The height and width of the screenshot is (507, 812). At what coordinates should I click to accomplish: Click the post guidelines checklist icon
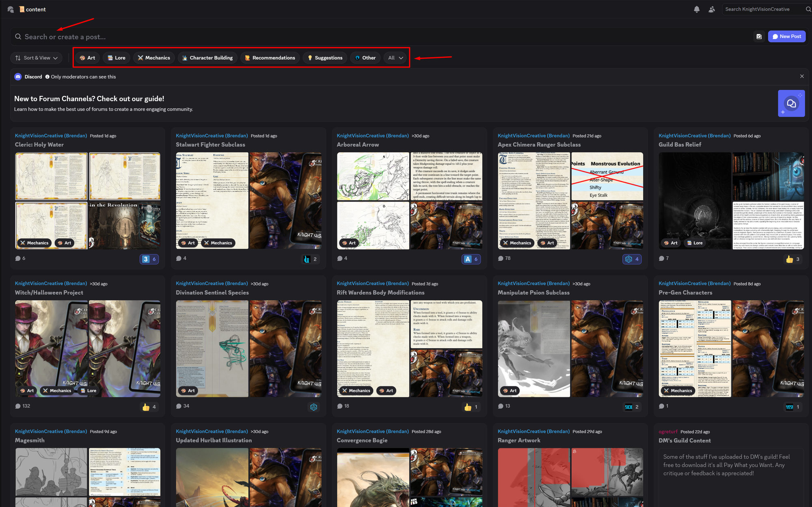[759, 37]
